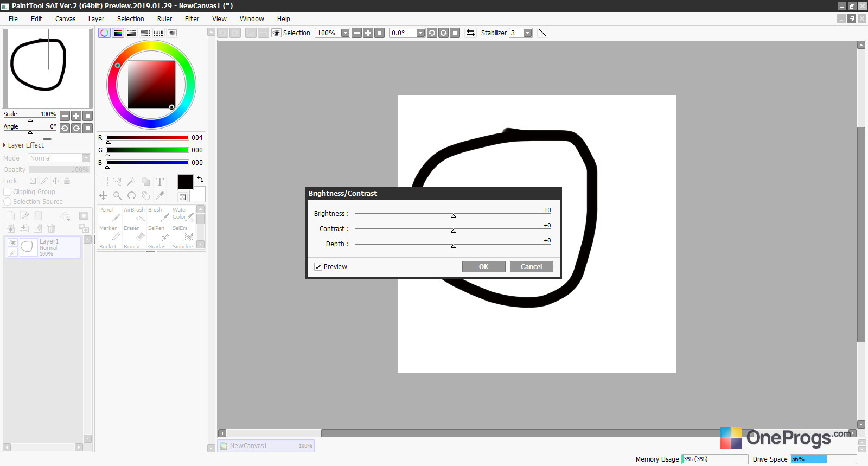Select the Color Picker eyedropper tool
Viewport: 868px width, 466px height.
point(159,196)
